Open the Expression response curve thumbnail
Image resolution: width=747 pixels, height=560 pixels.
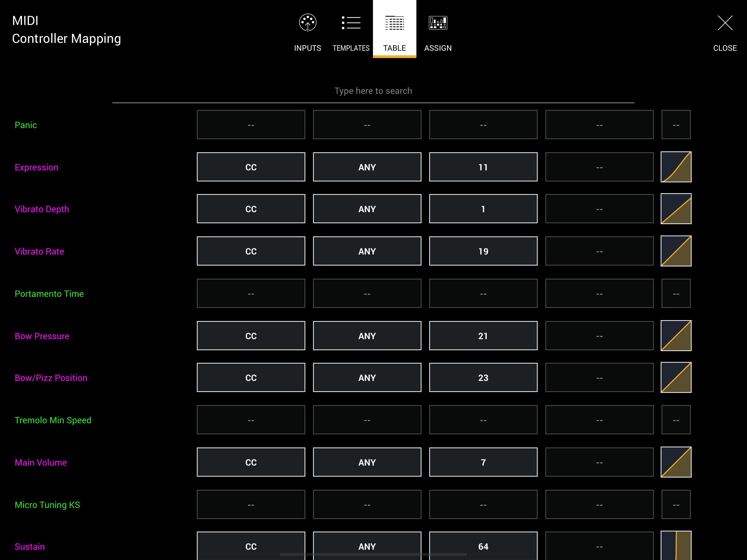click(676, 167)
